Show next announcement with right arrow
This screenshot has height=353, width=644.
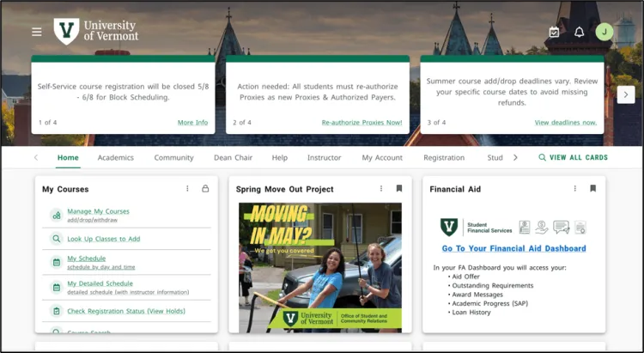pos(625,94)
